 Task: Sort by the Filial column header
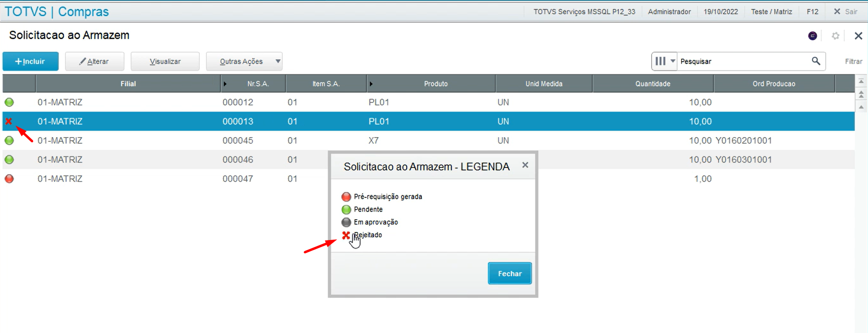(x=128, y=83)
